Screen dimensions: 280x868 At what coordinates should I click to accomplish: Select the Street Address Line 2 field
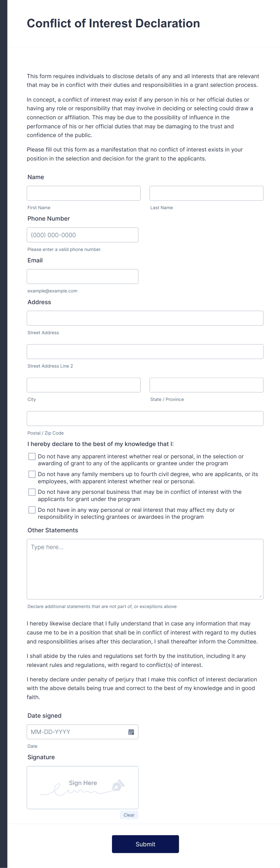pyautogui.click(x=145, y=351)
